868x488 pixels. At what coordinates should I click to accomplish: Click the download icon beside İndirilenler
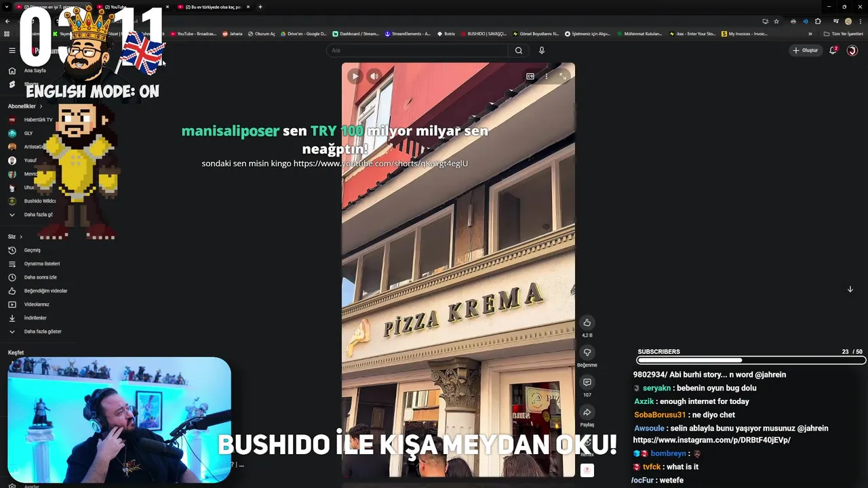click(x=12, y=318)
